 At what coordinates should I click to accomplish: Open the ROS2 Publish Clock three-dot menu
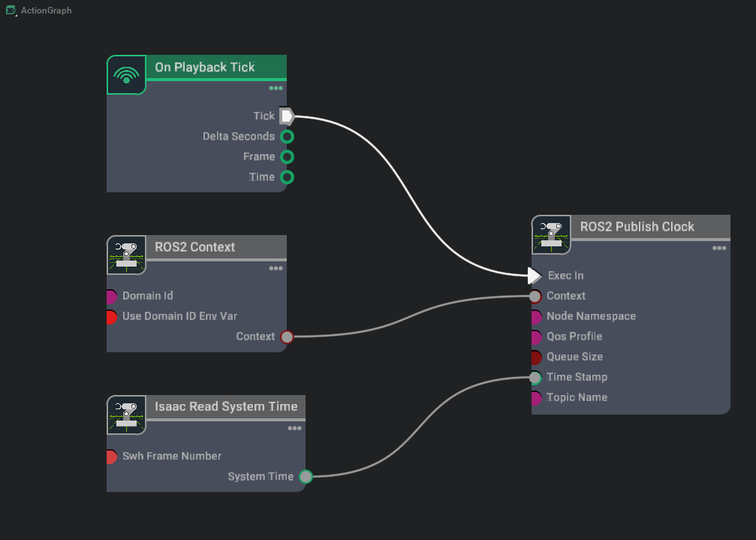coord(719,249)
